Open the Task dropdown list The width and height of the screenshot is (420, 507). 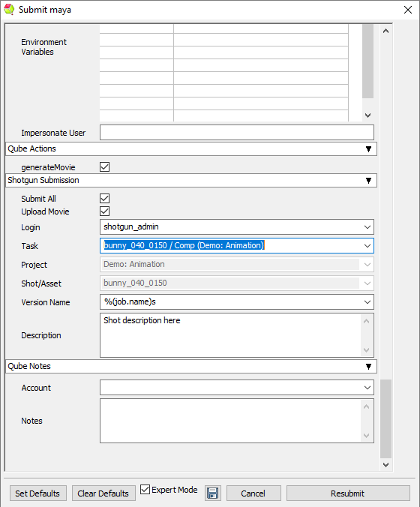[367, 246]
